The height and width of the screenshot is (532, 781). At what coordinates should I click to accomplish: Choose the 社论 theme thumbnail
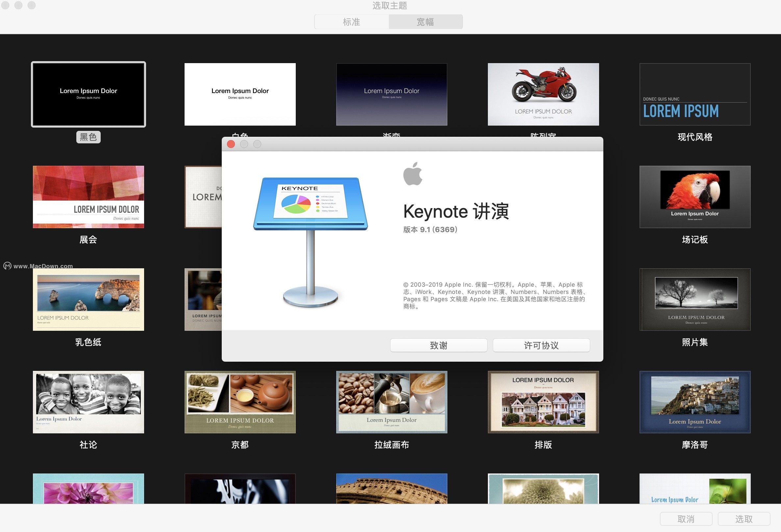coord(88,402)
